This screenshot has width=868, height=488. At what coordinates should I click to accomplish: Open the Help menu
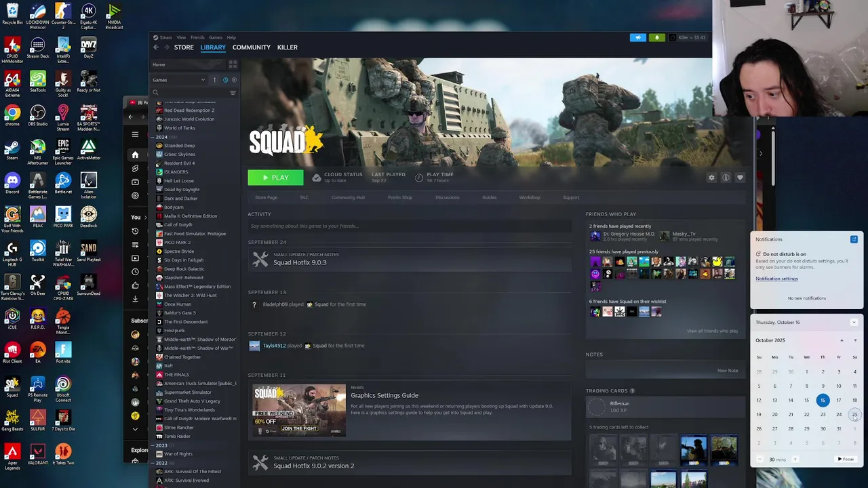[x=231, y=37]
